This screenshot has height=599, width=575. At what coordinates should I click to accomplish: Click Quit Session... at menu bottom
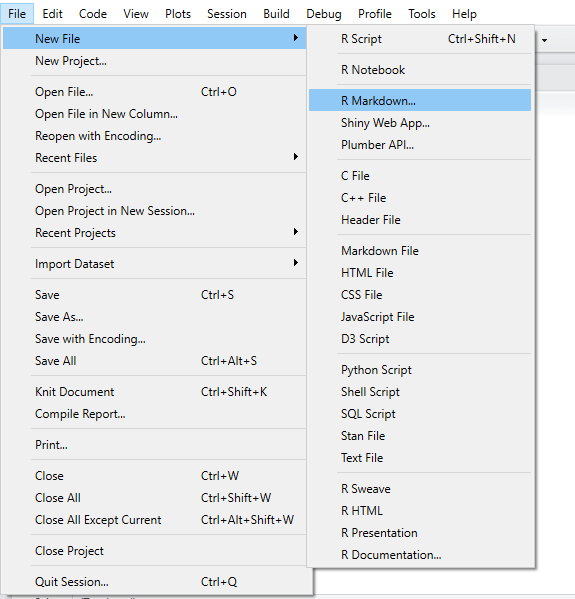154,581
